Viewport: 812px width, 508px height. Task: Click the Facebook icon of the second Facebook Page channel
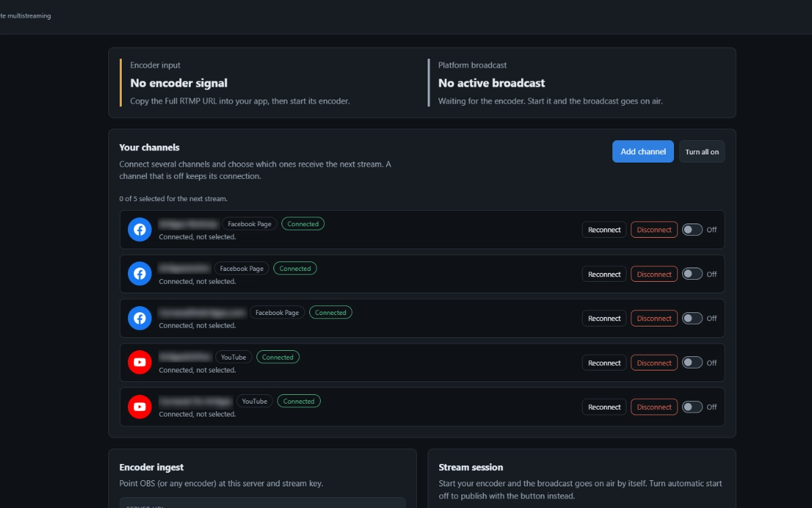[139, 274]
